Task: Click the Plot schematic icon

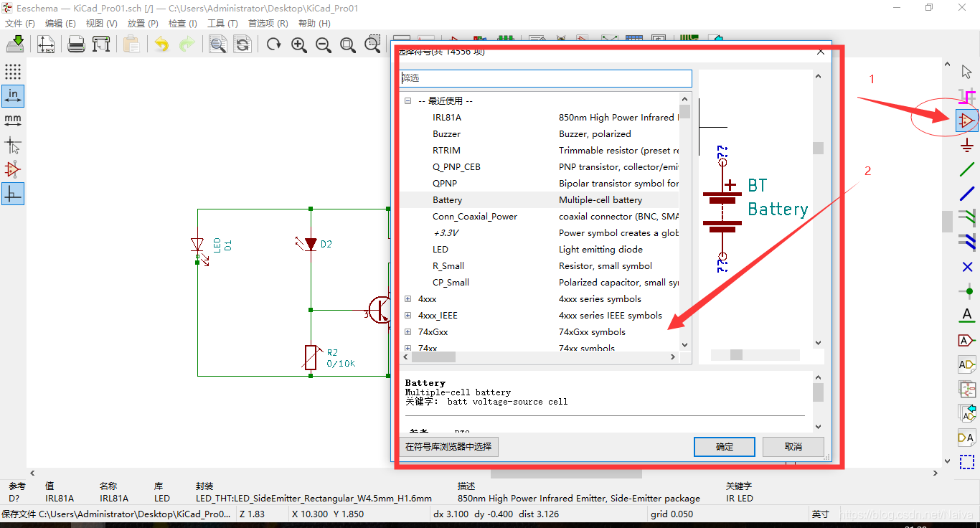Action: click(x=101, y=44)
